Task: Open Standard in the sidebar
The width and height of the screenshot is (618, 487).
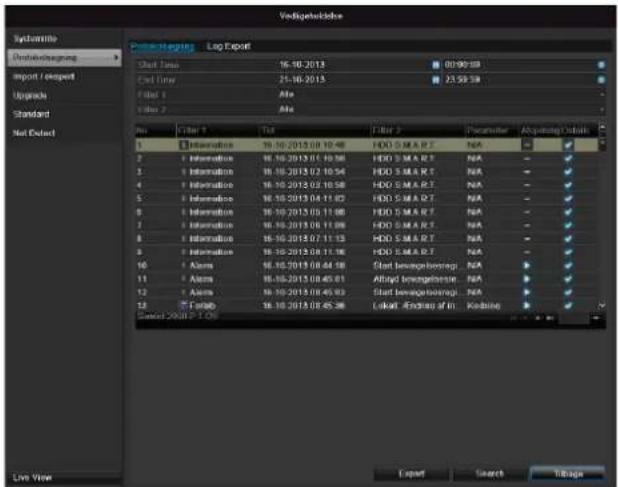Action: click(31, 114)
